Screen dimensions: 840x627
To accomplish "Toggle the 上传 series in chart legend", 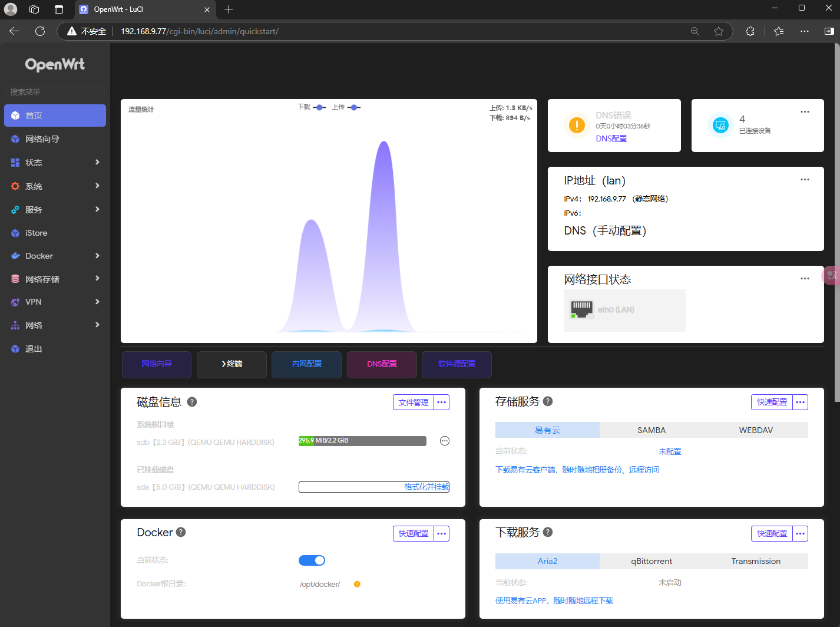I will 346,107.
